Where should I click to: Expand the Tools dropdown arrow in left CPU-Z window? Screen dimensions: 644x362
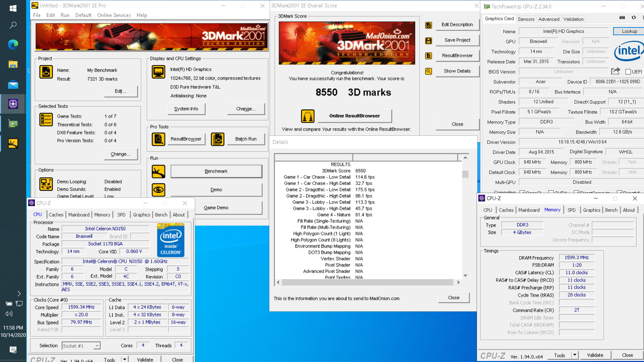125,359
